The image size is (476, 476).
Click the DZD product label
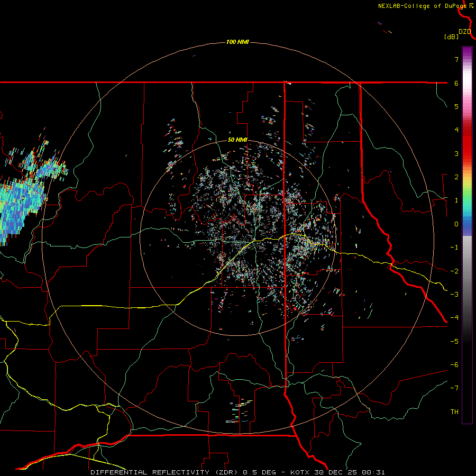pos(465,32)
